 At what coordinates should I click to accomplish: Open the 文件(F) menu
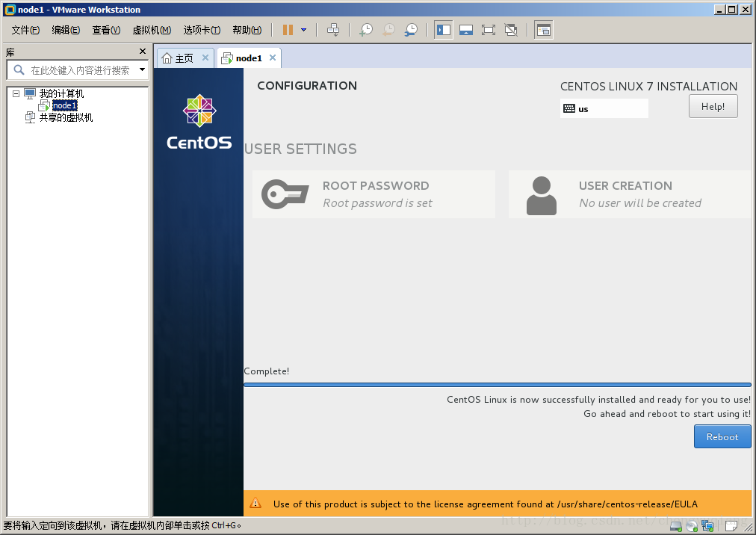[25, 30]
